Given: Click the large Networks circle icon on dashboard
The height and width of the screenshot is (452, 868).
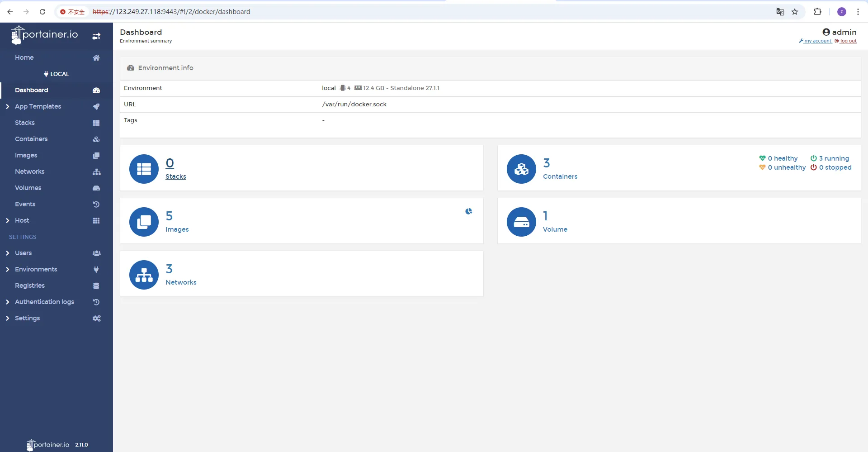Looking at the screenshot, I should 144,275.
